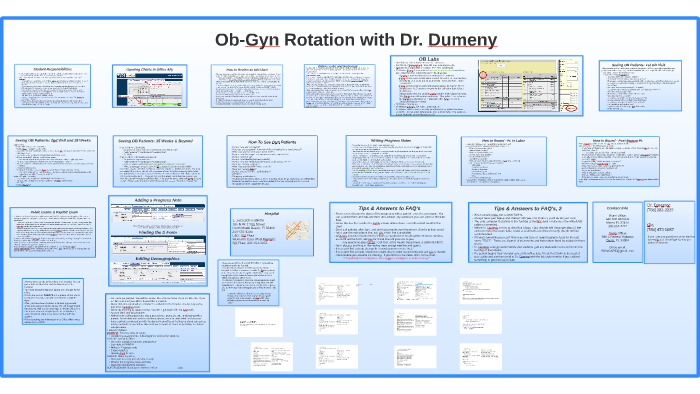Open the How to Review an OB Chart slide

(247, 86)
